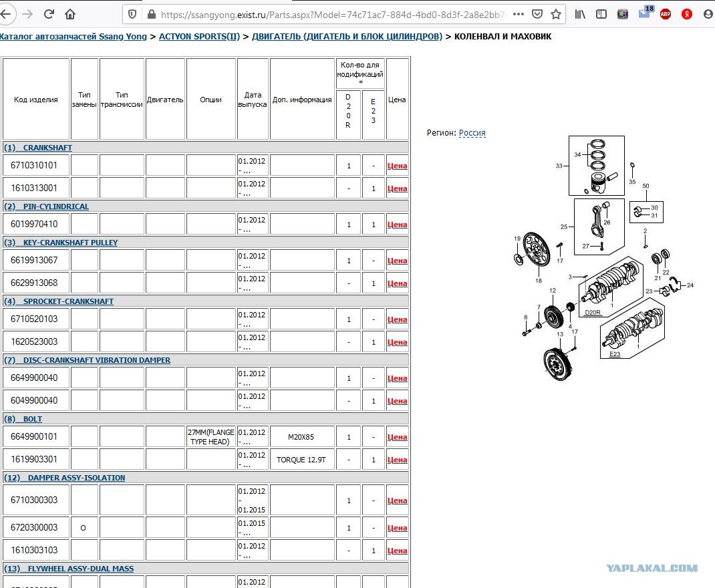This screenshot has width=715, height=588.
Task: Click the piston assembly 33 in diagram
Action: tap(597, 166)
